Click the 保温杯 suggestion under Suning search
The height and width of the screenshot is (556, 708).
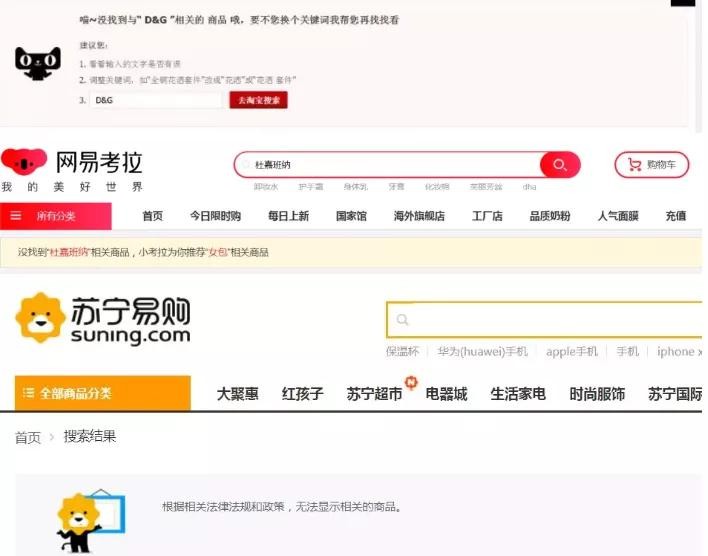point(403,351)
